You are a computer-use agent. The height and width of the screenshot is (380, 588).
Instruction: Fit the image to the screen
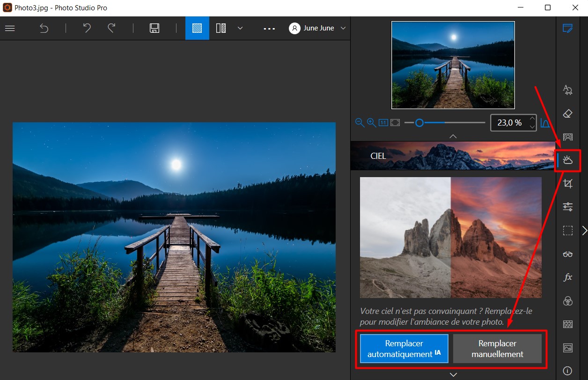point(395,123)
